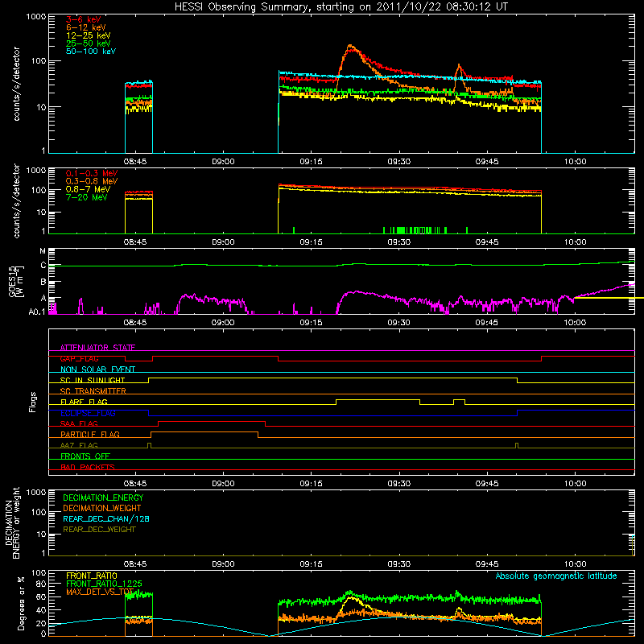Click the 0.1-0.3 MeV legend label
This screenshot has height=644, width=644.
[x=92, y=173]
